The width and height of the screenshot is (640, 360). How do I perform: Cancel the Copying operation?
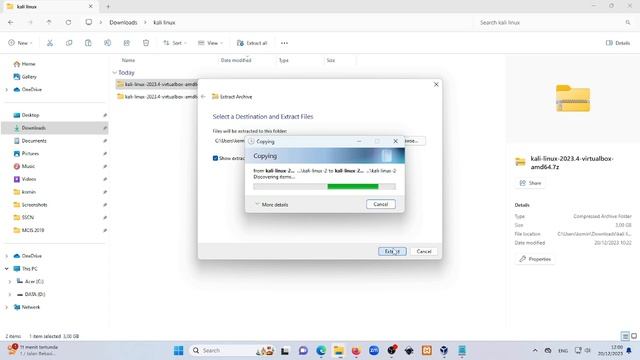[380, 204]
